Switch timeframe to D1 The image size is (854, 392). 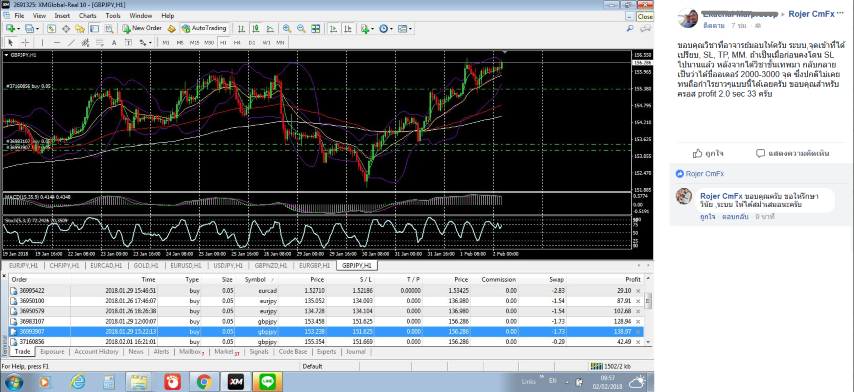(x=252, y=42)
